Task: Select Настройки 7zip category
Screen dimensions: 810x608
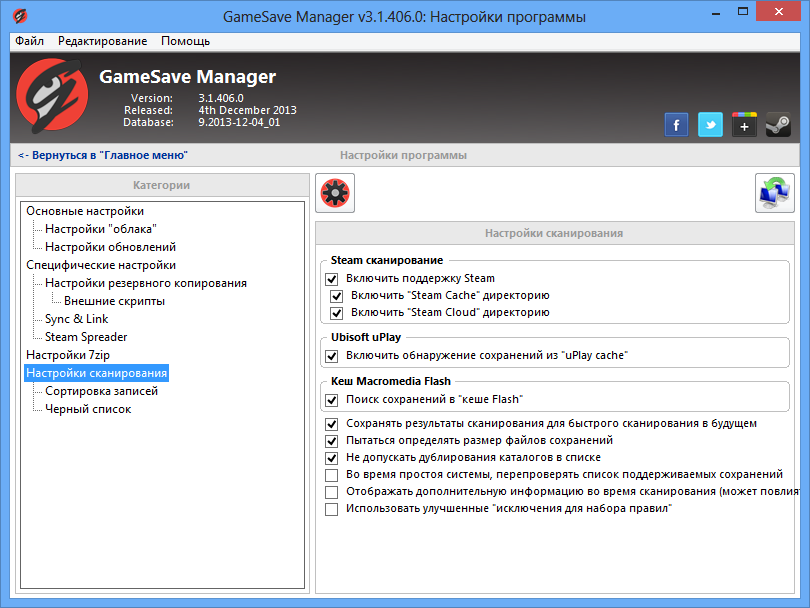Action: [x=68, y=355]
